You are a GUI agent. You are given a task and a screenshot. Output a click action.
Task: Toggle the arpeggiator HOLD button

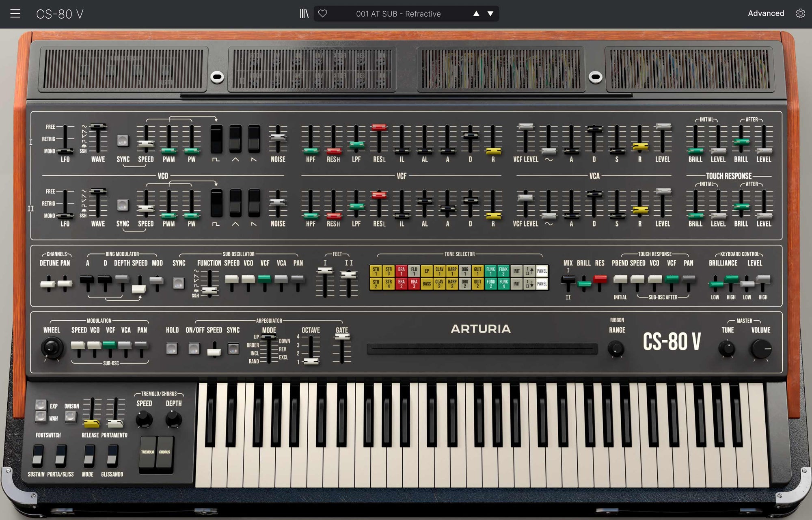click(173, 348)
